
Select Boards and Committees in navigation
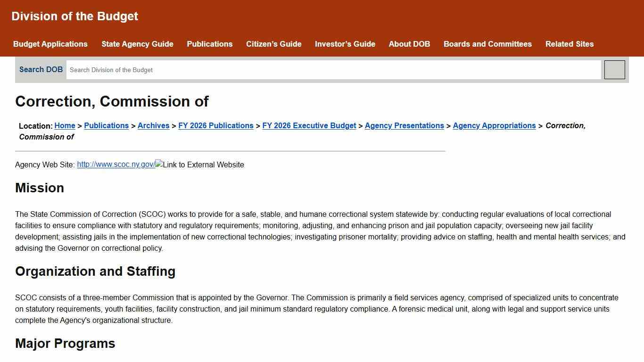click(487, 44)
